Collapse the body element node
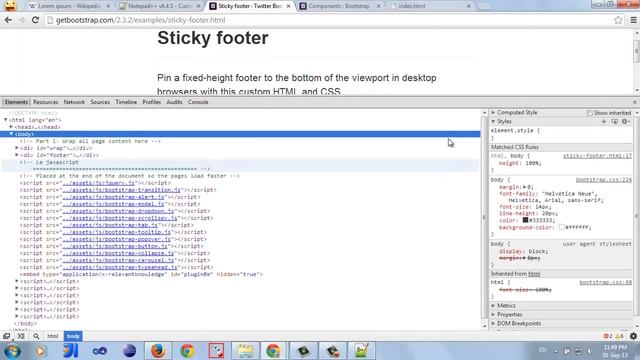This screenshot has height=360, width=640. [11, 134]
